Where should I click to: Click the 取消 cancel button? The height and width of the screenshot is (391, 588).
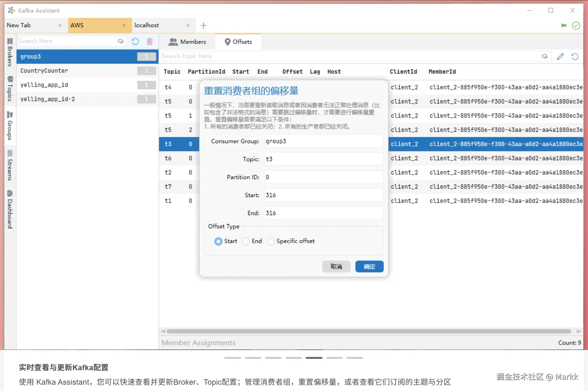[336, 266]
